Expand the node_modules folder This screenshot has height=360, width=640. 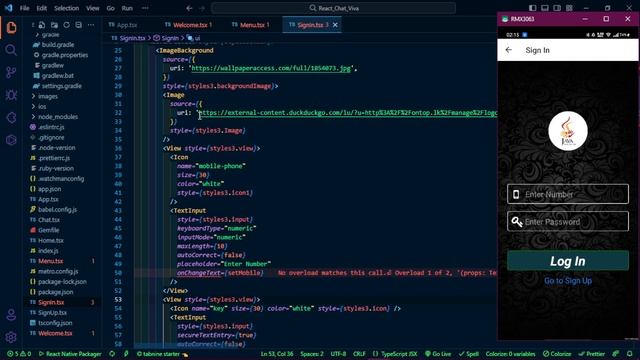[58, 117]
